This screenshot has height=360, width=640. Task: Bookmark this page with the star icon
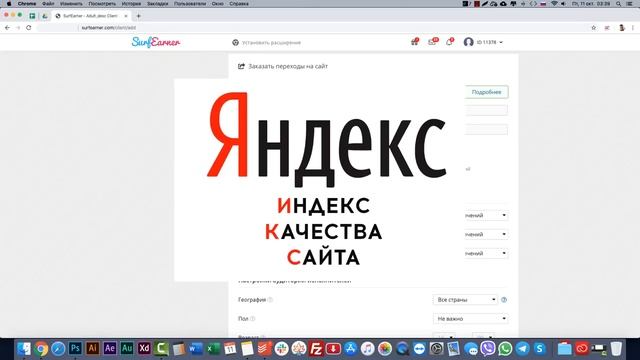tap(593, 28)
